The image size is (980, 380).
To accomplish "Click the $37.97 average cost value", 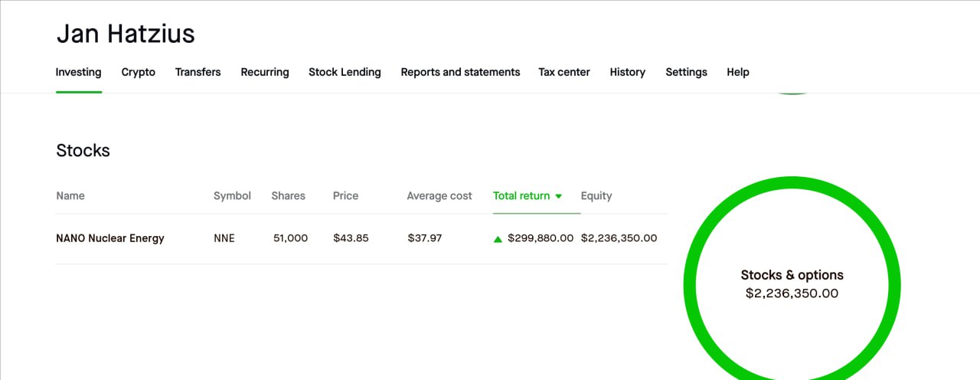I will [425, 238].
